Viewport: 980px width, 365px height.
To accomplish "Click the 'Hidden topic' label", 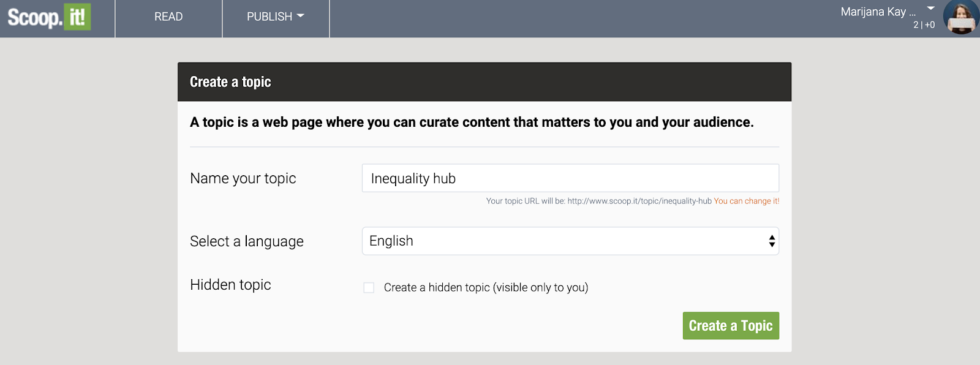I will (x=230, y=285).
